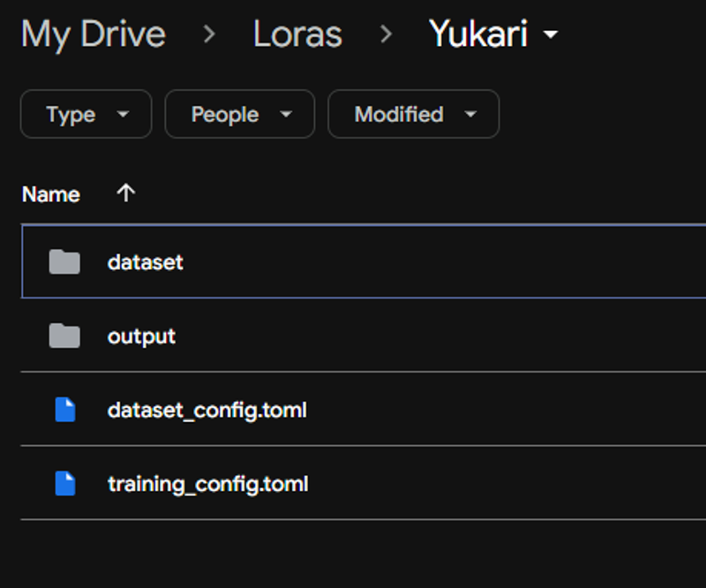Click the chevron between My Drive and Loras

[209, 34]
